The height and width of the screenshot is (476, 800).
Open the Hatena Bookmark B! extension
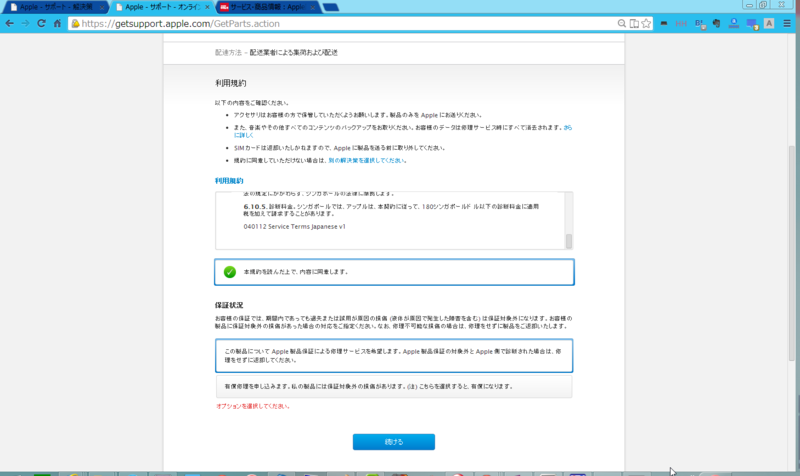700,24
